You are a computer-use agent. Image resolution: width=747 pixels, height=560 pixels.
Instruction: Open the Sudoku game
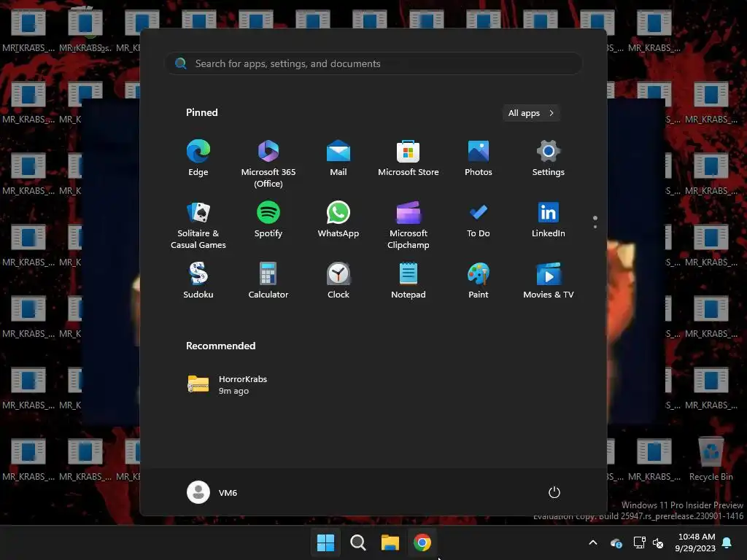pyautogui.click(x=198, y=281)
